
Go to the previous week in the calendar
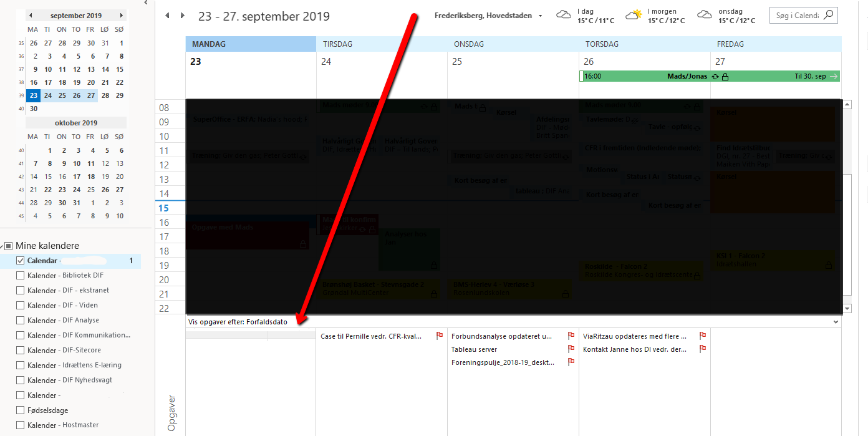pyautogui.click(x=167, y=16)
